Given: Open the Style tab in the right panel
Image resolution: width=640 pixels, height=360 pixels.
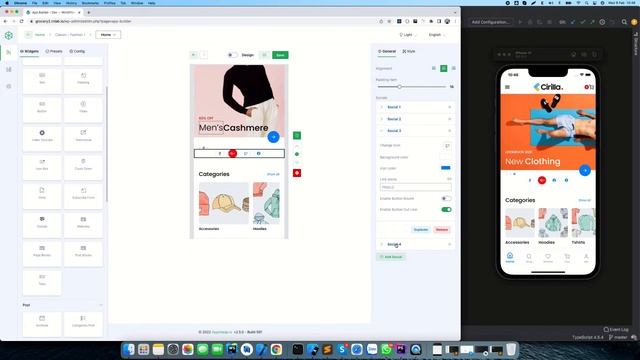Looking at the screenshot, I should coord(409,51).
